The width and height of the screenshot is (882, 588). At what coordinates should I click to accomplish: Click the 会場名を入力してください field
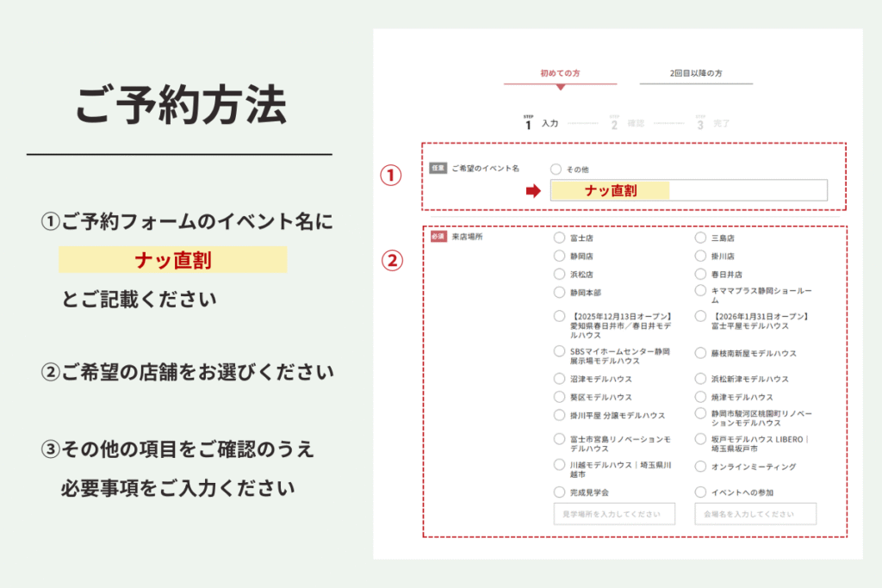coord(755,514)
